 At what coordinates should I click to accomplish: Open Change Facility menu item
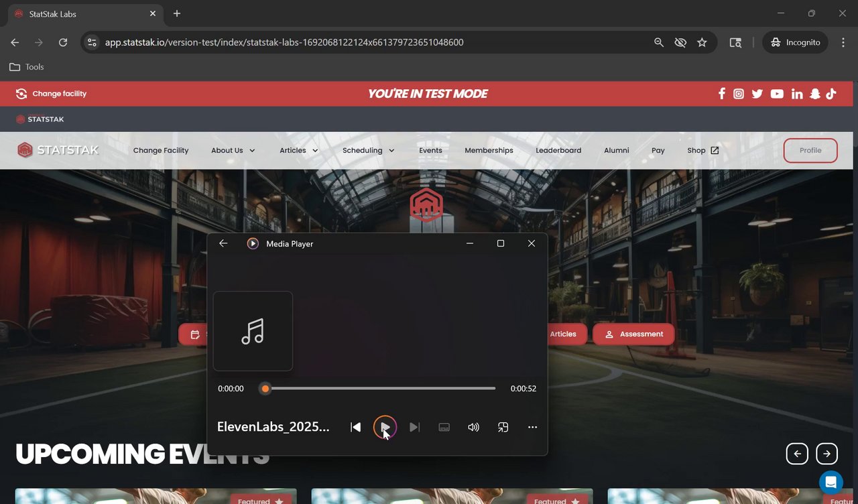coord(161,150)
